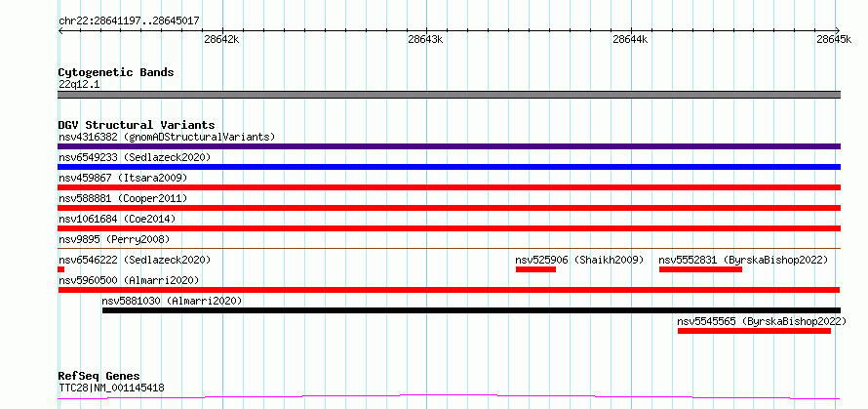Click the nsv4316382 gnomAD purple variant bar
Image resolution: width=868 pixels, height=409 pixels.
click(x=449, y=146)
